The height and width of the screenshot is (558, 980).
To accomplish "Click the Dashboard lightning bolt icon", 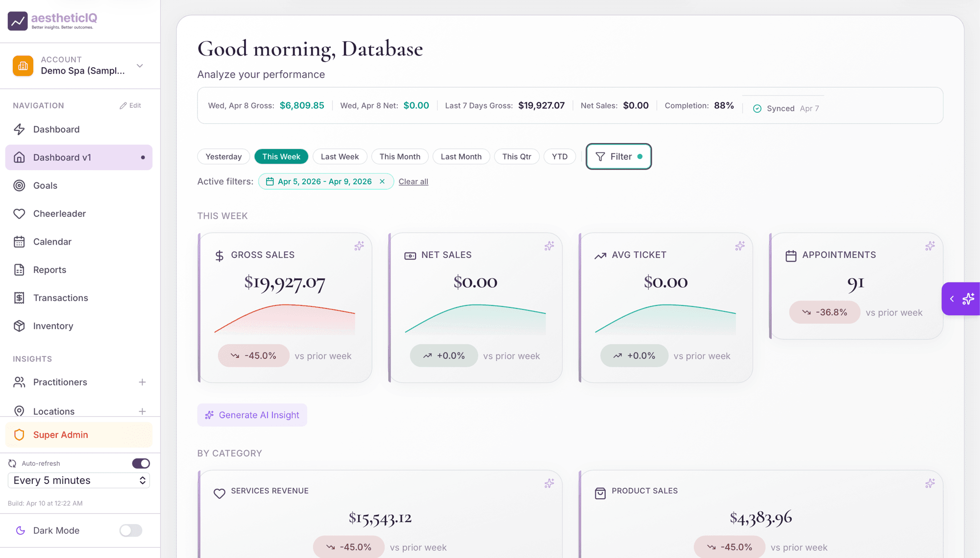I will [x=19, y=129].
